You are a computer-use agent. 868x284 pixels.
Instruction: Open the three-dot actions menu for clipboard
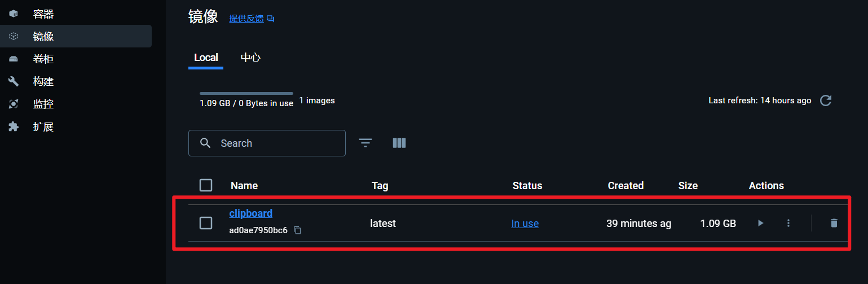click(x=788, y=223)
